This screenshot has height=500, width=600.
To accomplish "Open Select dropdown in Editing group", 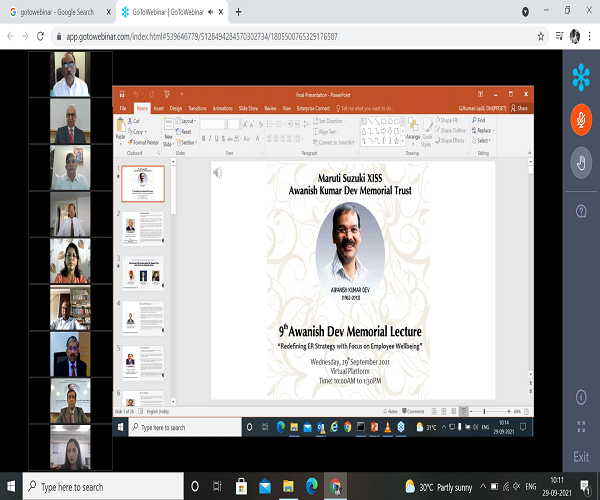I will 481,141.
